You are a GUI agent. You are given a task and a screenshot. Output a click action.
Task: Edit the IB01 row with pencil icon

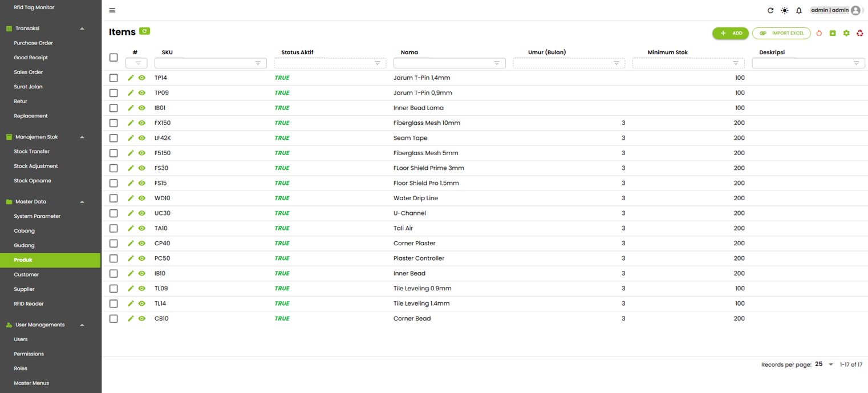click(x=131, y=108)
